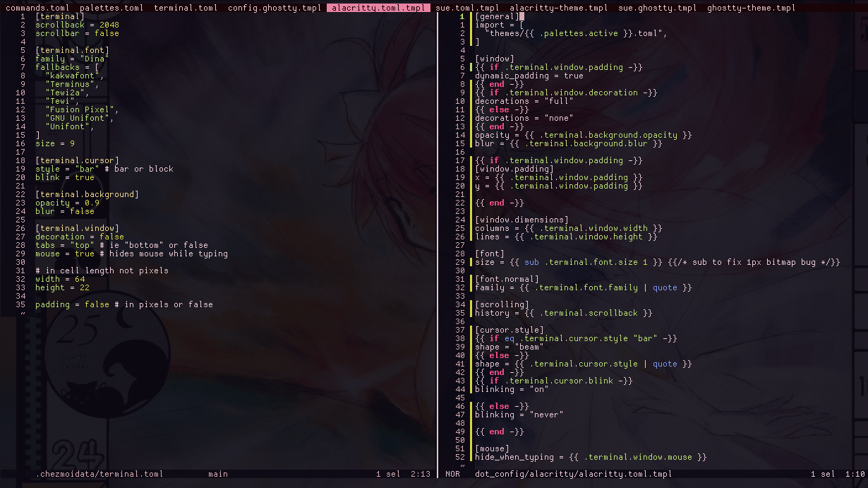868x488 pixels.
Task: Click the "Tewi2a" fallback entry
Action: (x=67, y=93)
